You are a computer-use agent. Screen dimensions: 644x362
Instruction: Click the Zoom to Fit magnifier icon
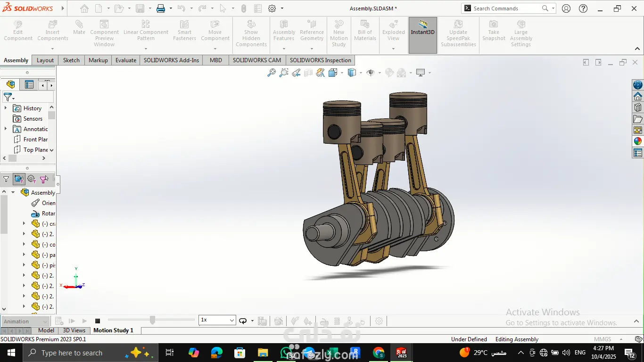click(x=272, y=73)
